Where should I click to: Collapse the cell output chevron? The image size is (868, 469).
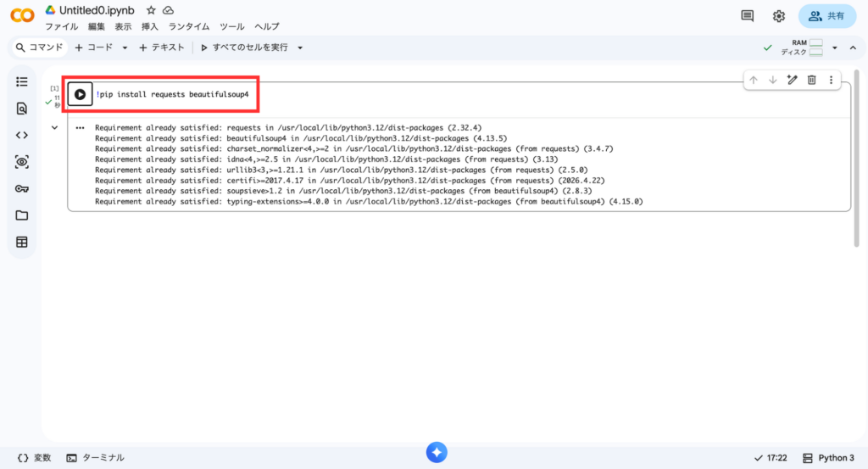coord(54,128)
